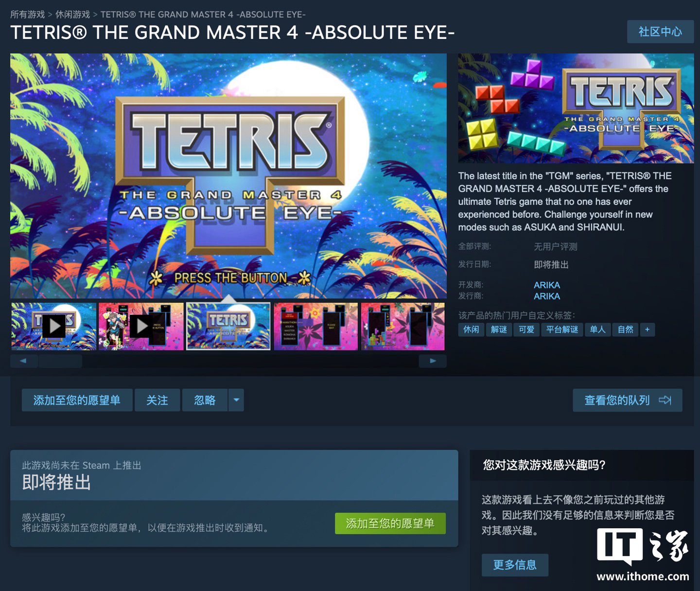Click the thumbnail strip right arrow
700x591 pixels.
pyautogui.click(x=433, y=361)
